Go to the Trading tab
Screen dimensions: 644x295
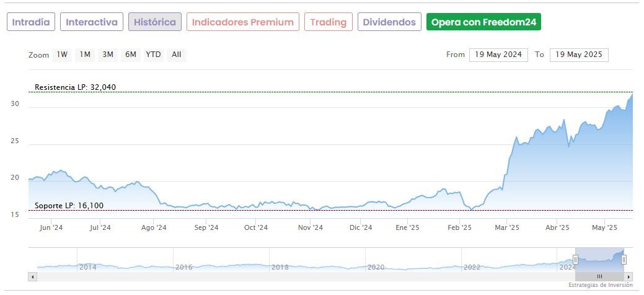[x=329, y=22]
